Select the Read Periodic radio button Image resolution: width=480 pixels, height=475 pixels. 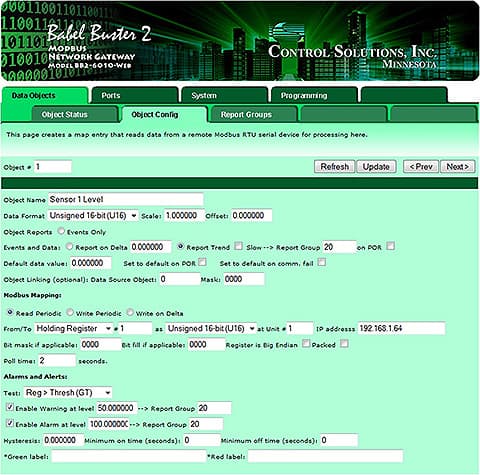pyautogui.click(x=10, y=312)
